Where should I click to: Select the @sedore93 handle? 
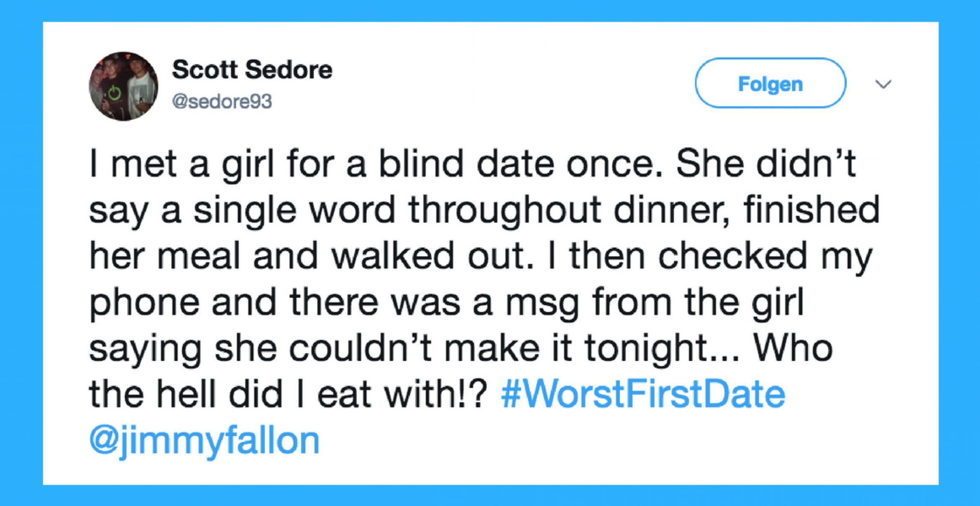(222, 102)
